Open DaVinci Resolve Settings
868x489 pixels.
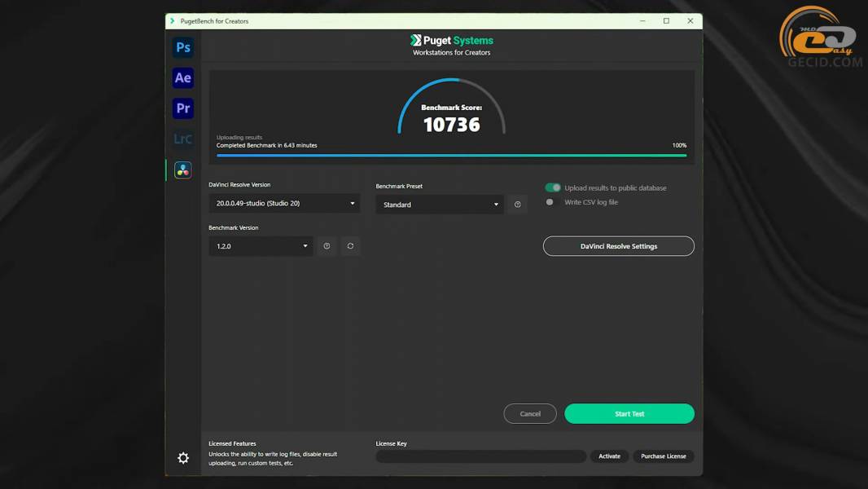pyautogui.click(x=618, y=246)
